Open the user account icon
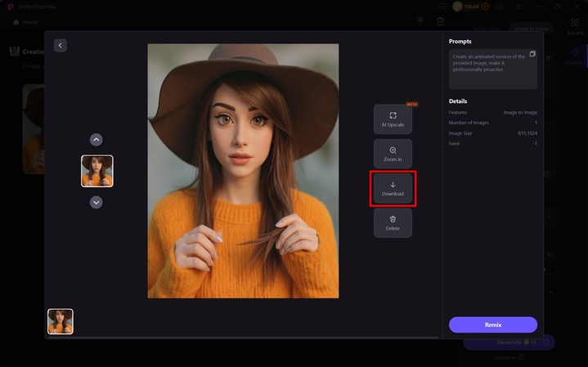Screen dimensions: 588x367 [499, 7]
